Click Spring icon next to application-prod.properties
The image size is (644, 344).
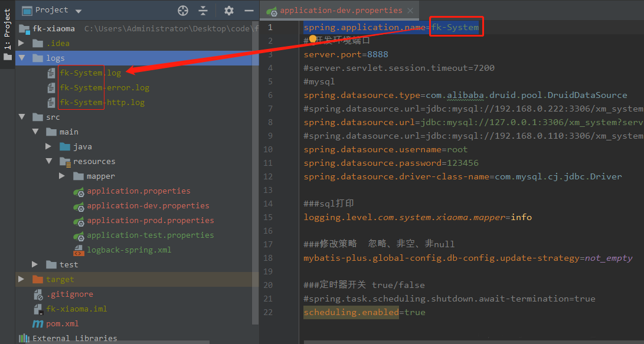pos(78,221)
